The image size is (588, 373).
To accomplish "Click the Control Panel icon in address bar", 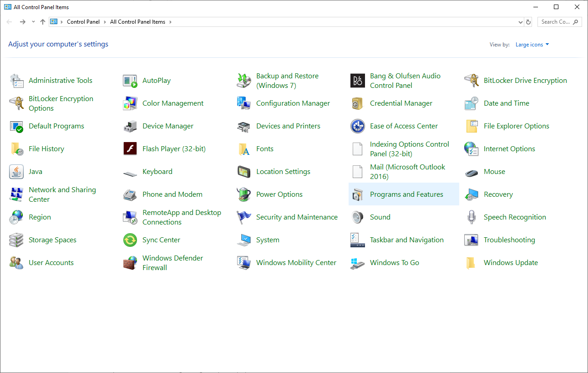I will (x=54, y=22).
